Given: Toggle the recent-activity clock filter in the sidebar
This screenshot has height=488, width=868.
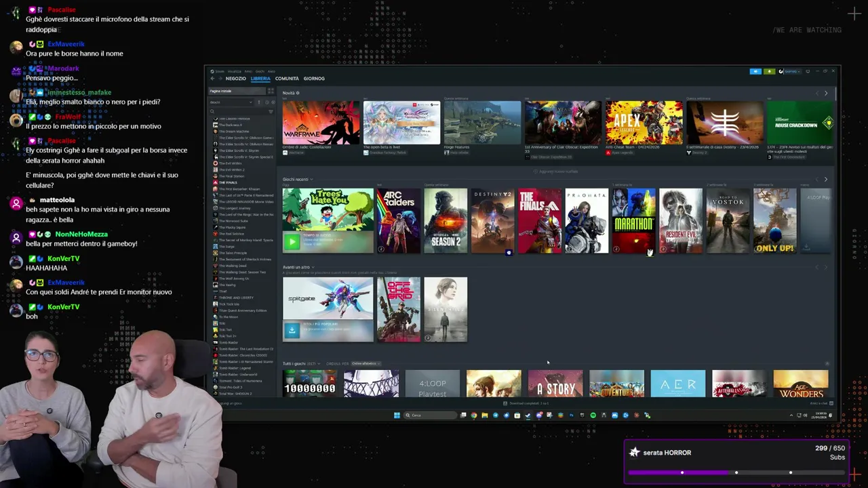Looking at the screenshot, I should click(x=267, y=102).
